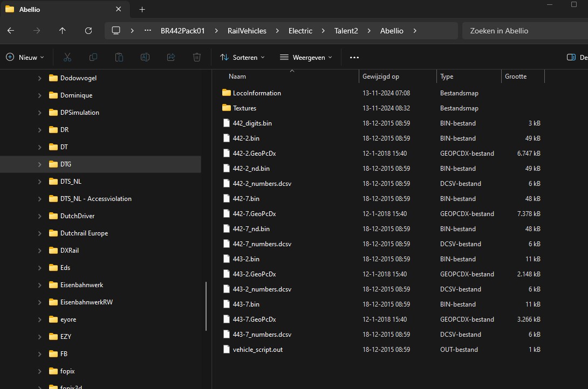The height and width of the screenshot is (389, 588).
Task: Select file 442-7_nd.bin
Action: (251, 229)
